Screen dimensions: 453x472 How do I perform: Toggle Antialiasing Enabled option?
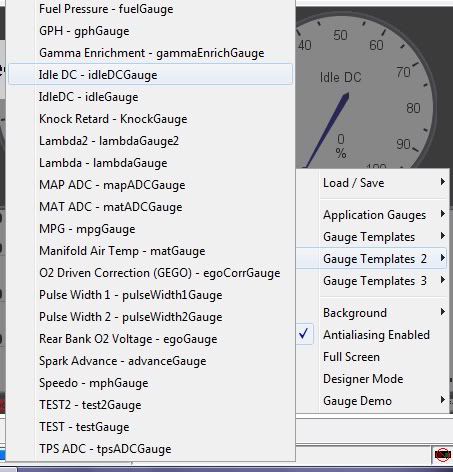372,335
